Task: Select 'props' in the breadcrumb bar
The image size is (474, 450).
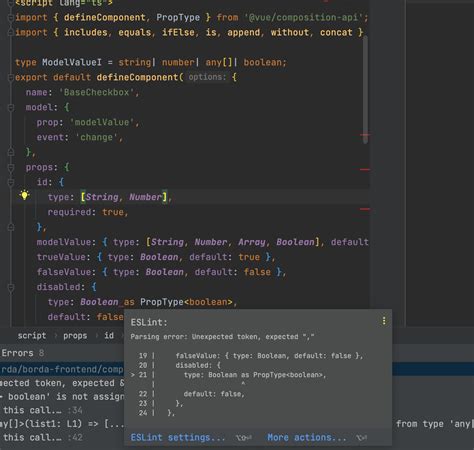Action: pos(75,336)
